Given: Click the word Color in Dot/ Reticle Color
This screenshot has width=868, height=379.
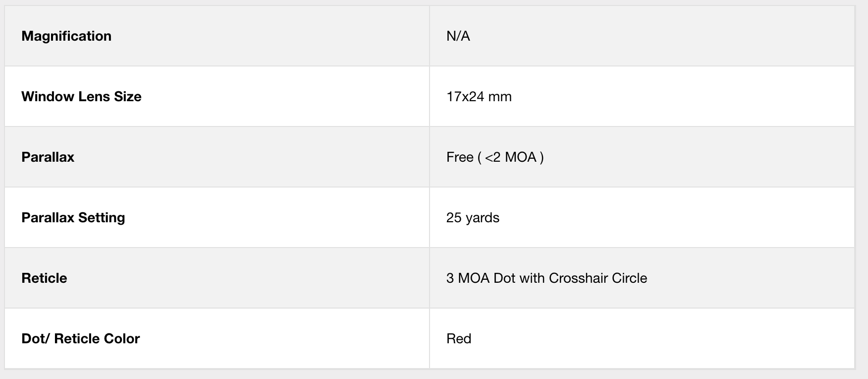Looking at the screenshot, I should pos(121,339).
